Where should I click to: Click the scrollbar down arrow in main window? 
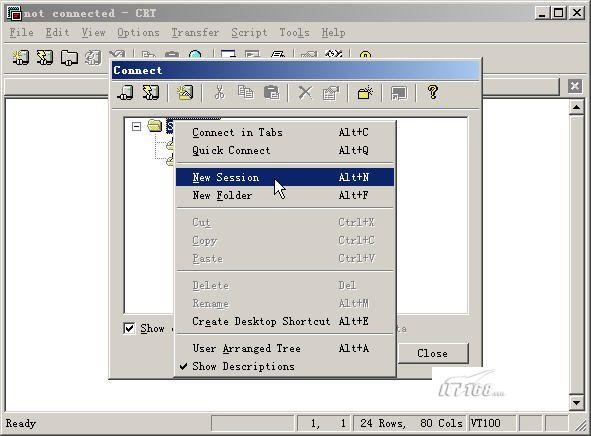pos(576,403)
